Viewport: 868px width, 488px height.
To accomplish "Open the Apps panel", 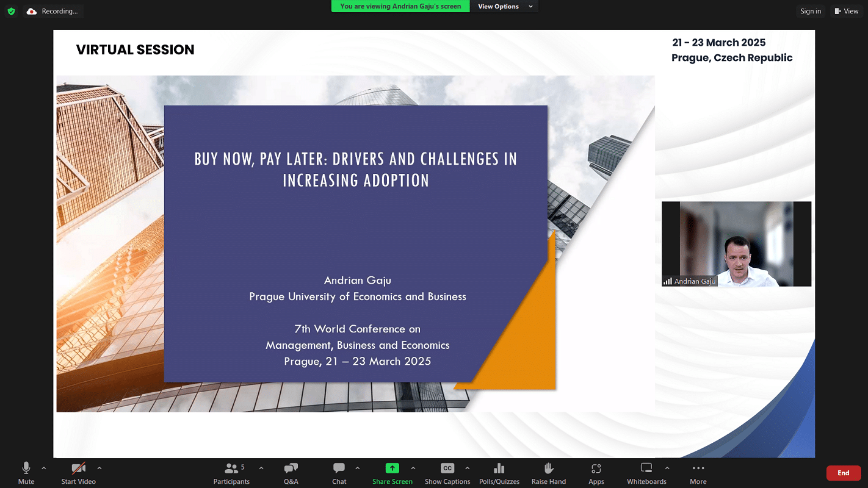I will click(x=596, y=473).
